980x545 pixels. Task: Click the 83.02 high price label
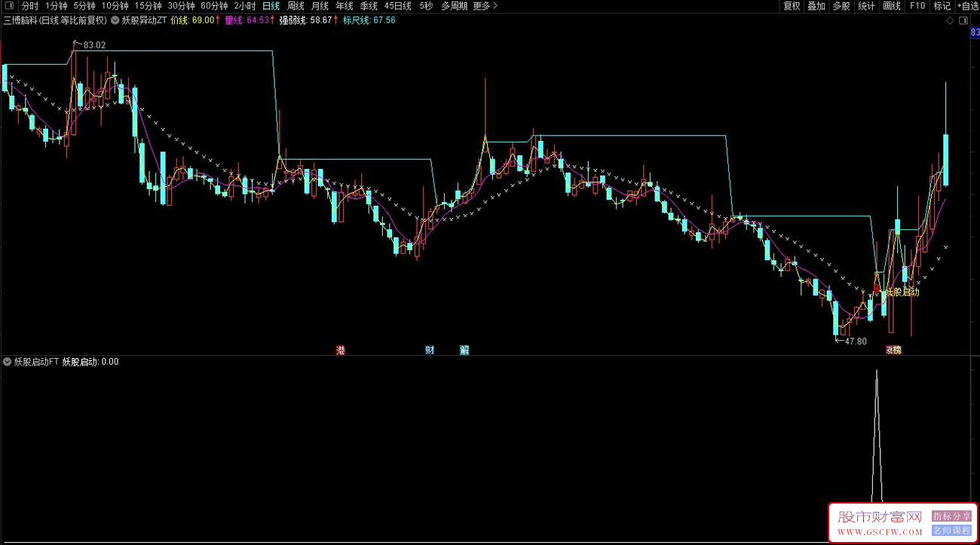[x=94, y=45]
